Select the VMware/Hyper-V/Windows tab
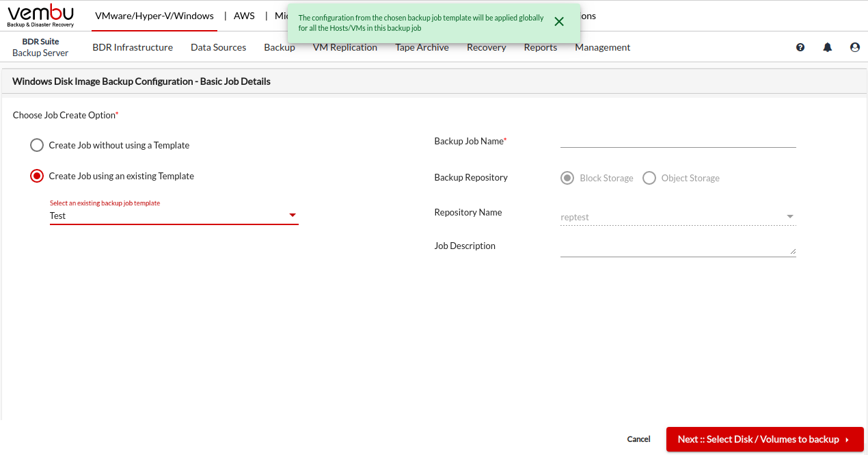Viewport: 868px width, 455px height. click(x=154, y=16)
